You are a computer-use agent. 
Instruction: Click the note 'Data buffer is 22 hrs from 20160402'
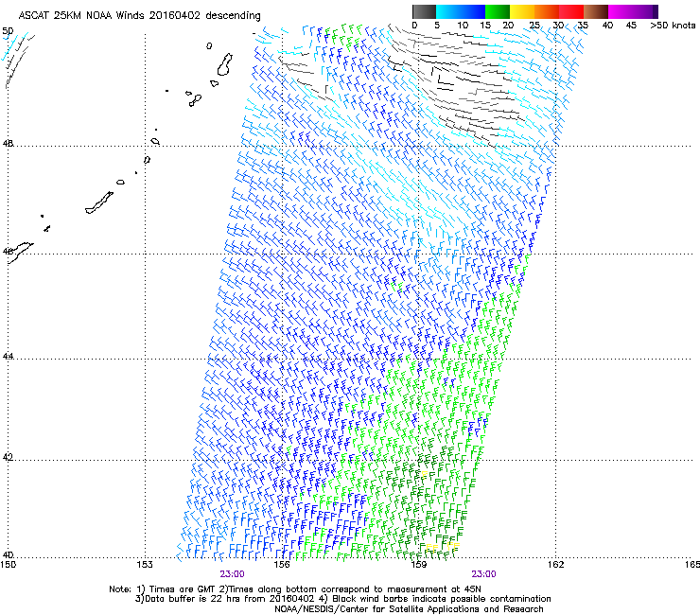229,599
